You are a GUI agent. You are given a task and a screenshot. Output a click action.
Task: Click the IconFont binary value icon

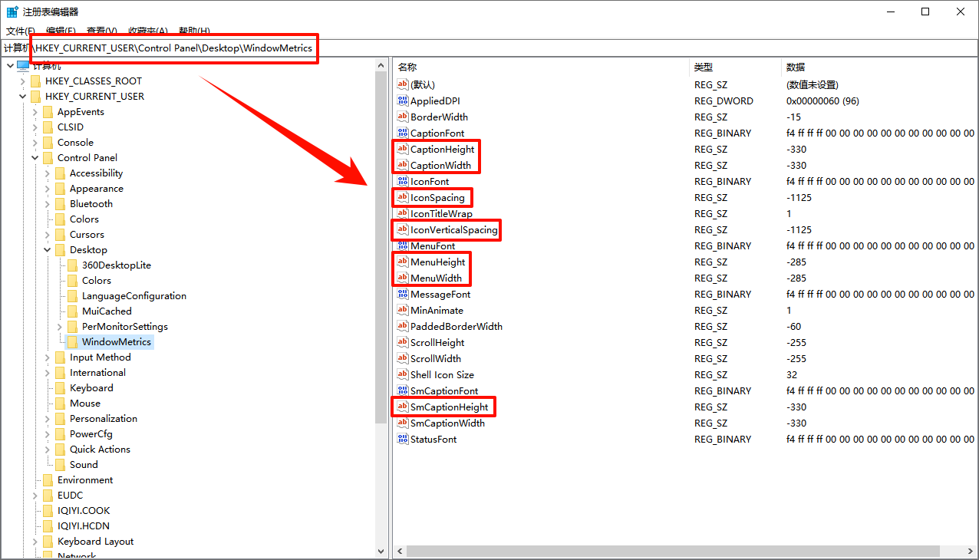coord(403,182)
